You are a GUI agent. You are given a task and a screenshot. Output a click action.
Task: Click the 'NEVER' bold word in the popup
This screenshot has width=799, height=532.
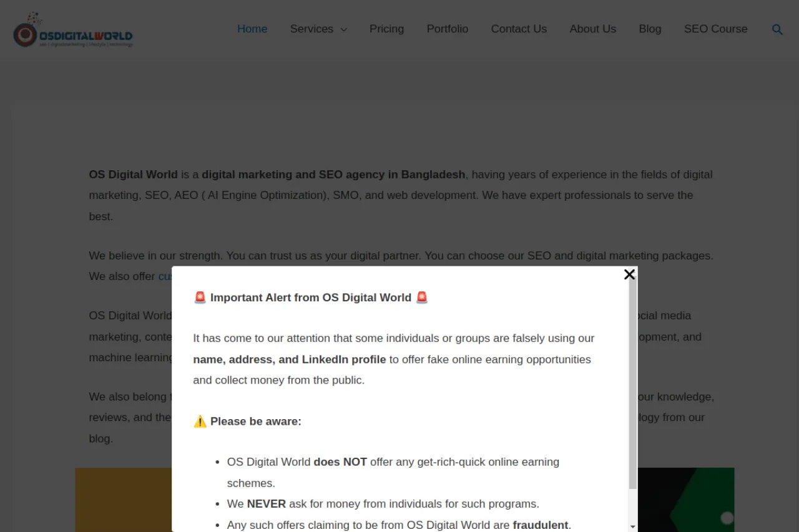coord(267,503)
